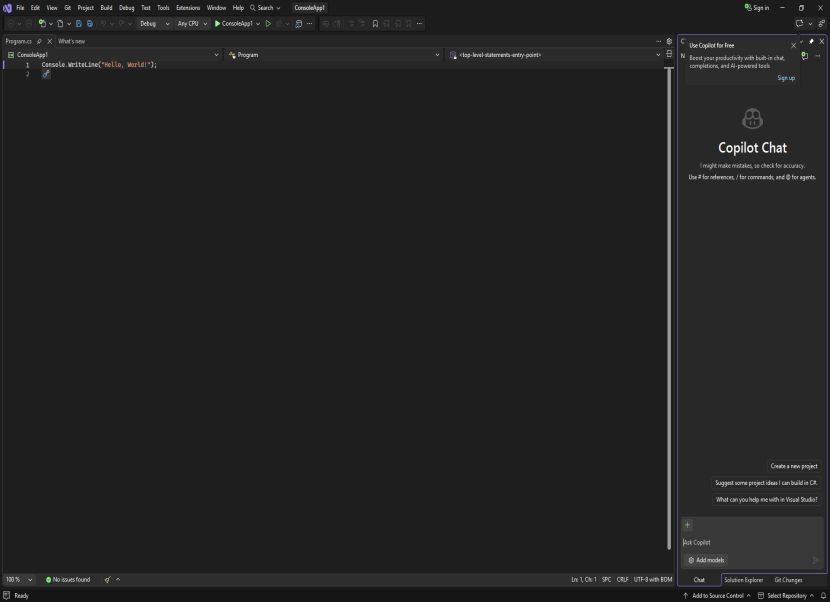Image resolution: width=830 pixels, height=602 pixels.
Task: Toggle a bookmark with the bookmark icon
Action: tap(375, 23)
